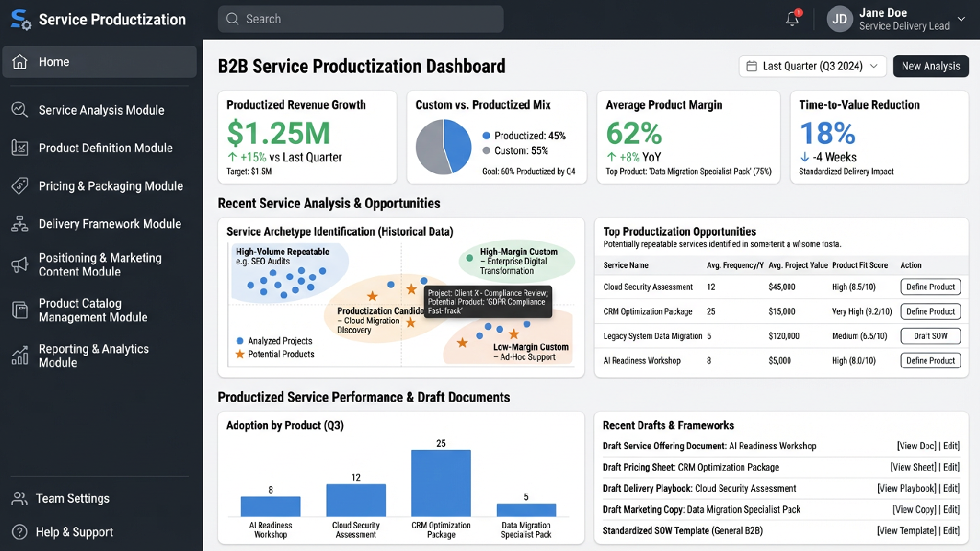The height and width of the screenshot is (551, 980).
Task: View Doc for AI Readiness Workshop draft
Action: [918, 446]
